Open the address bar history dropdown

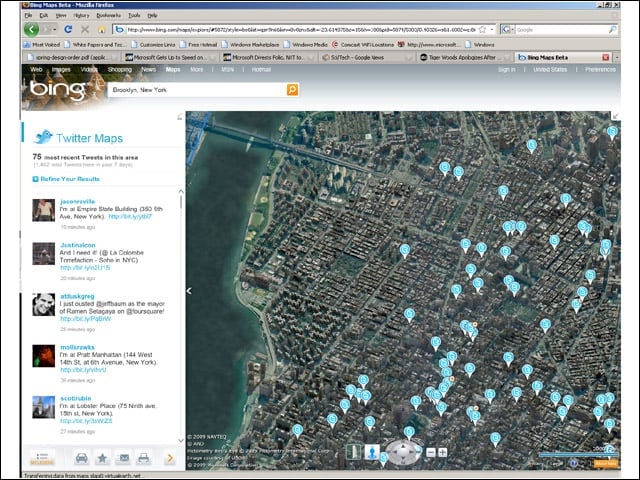coord(492,29)
